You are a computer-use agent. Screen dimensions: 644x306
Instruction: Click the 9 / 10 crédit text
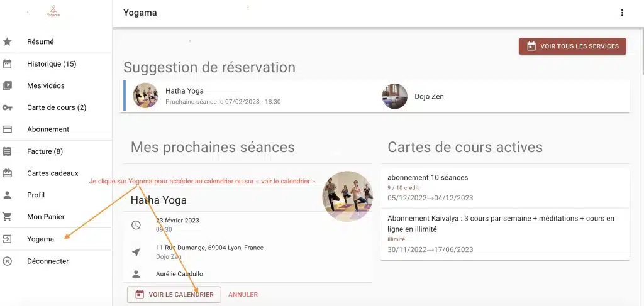tap(402, 188)
